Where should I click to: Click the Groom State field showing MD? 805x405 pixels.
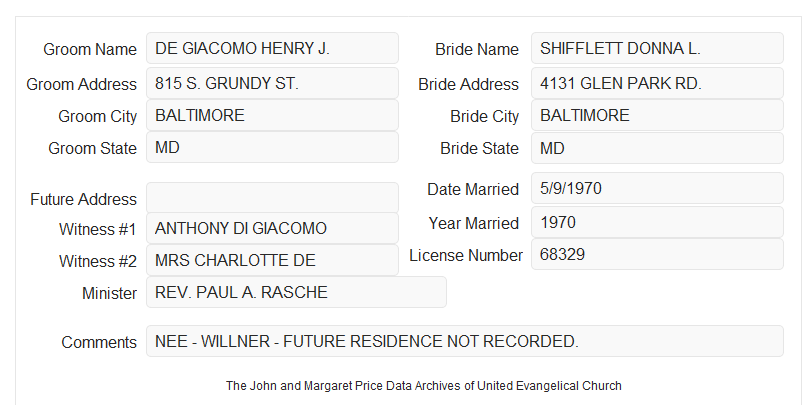[272, 147]
